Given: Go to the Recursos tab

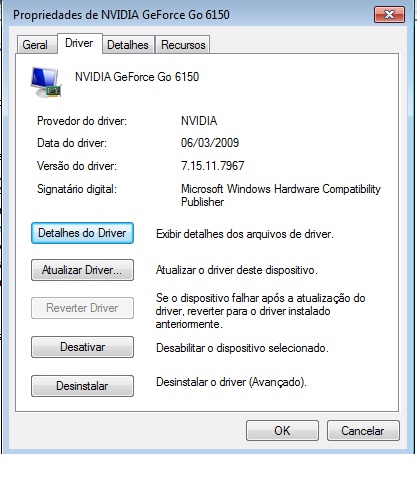Looking at the screenshot, I should click(x=183, y=45).
